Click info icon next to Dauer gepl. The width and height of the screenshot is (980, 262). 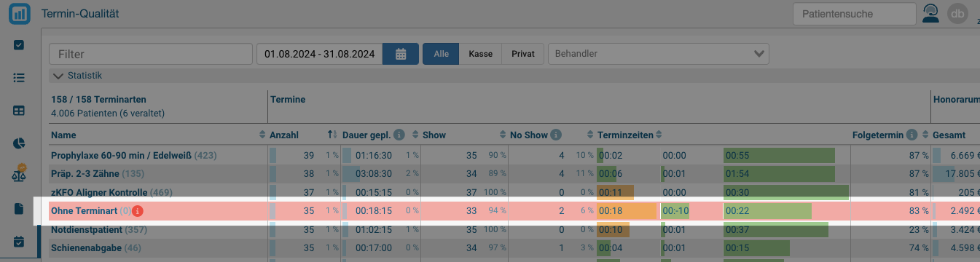tap(399, 135)
